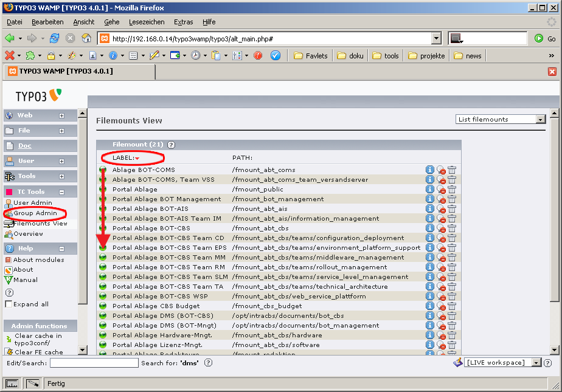Open Group Admin module
The height and width of the screenshot is (392, 562).
pyautogui.click(x=35, y=213)
